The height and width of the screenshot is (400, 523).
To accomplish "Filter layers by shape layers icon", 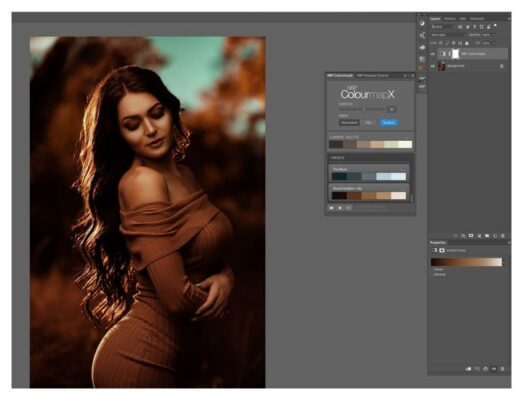I will click(482, 26).
